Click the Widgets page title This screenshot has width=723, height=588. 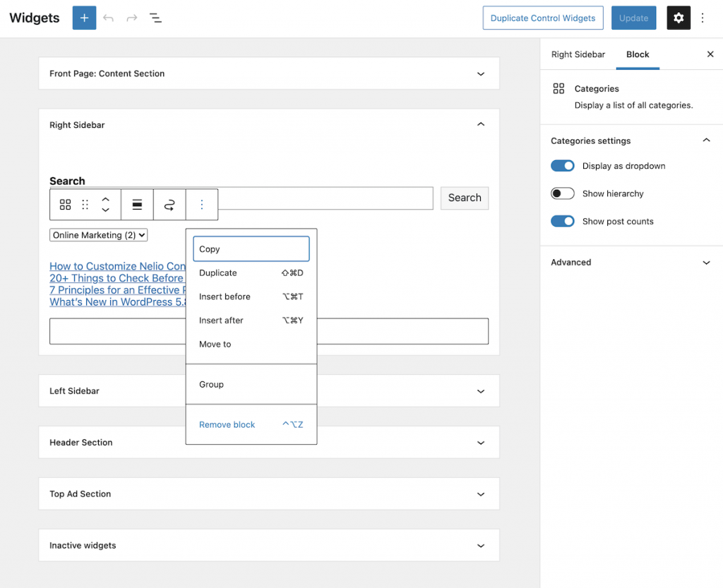[35, 18]
